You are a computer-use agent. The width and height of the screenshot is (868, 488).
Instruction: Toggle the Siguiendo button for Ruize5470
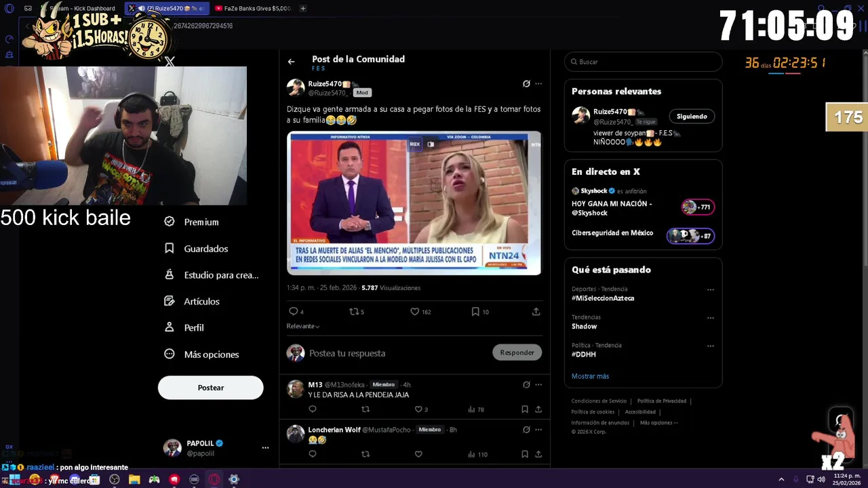(692, 117)
